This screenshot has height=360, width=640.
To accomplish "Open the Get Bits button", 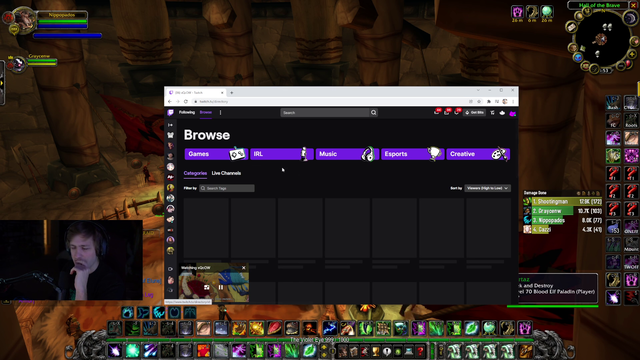I will point(475,113).
